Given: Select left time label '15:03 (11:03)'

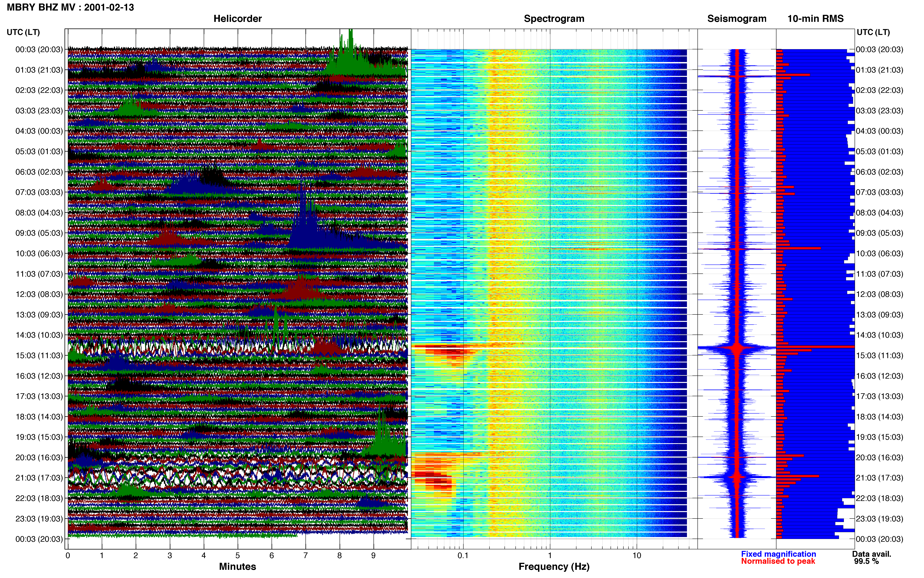Looking at the screenshot, I should (39, 355).
